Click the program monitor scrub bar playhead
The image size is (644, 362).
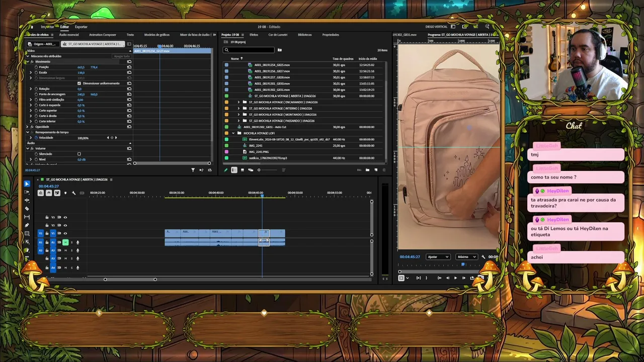point(463,264)
